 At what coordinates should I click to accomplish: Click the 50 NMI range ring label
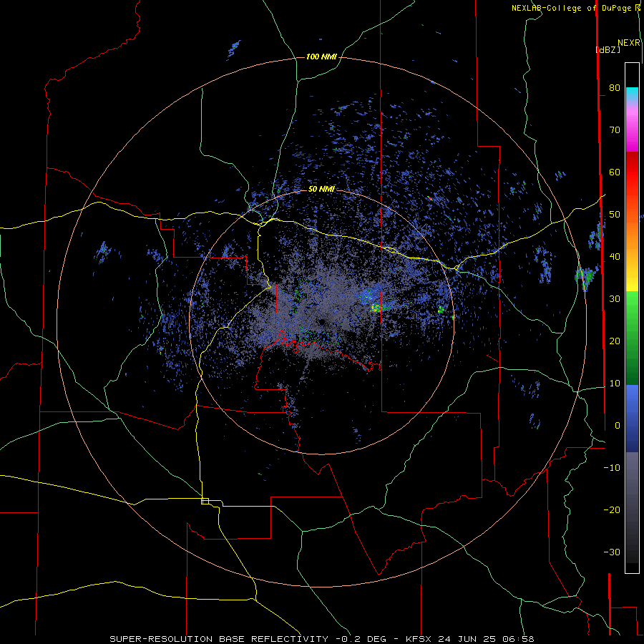[x=321, y=190]
